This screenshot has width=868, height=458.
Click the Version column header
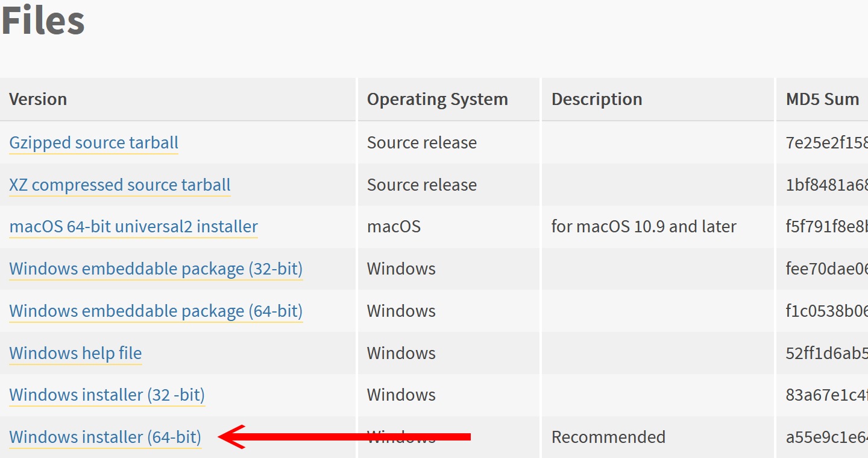[x=38, y=99]
